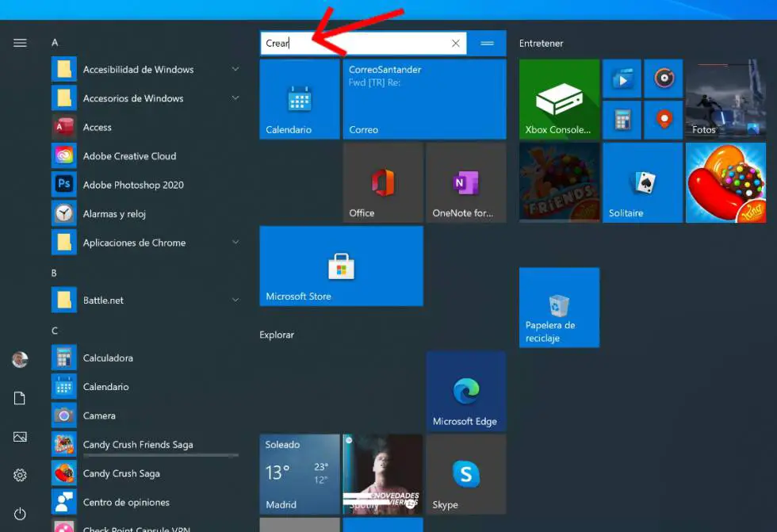Open the Microsoft Store tile
This screenshot has height=532, width=777.
[342, 266]
